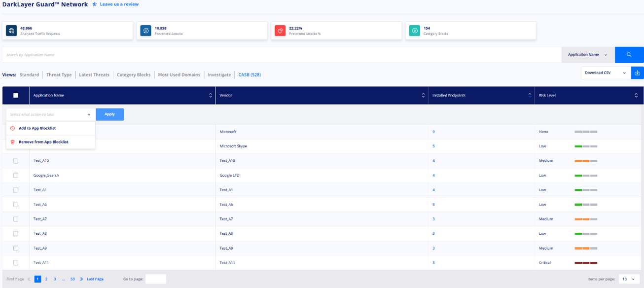Open the Download CSV dropdown
The image size is (644, 288).
click(606, 73)
